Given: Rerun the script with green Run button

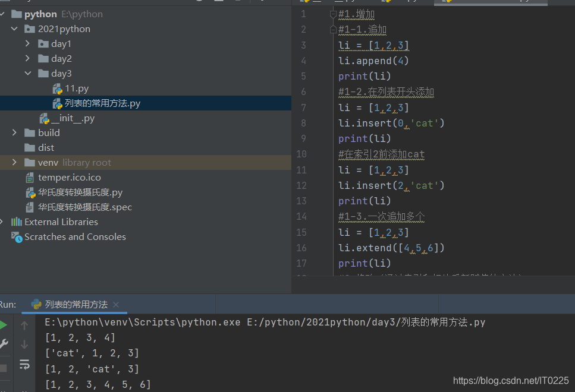Looking at the screenshot, I should [4, 325].
